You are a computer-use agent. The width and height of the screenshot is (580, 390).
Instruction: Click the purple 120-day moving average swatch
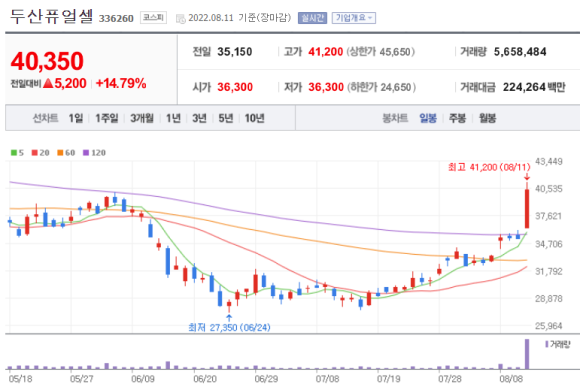(x=86, y=152)
